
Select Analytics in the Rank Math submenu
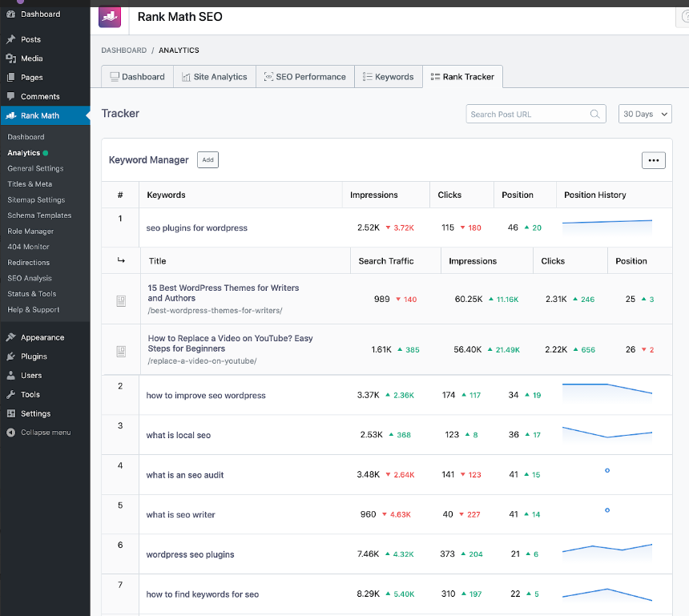24,153
